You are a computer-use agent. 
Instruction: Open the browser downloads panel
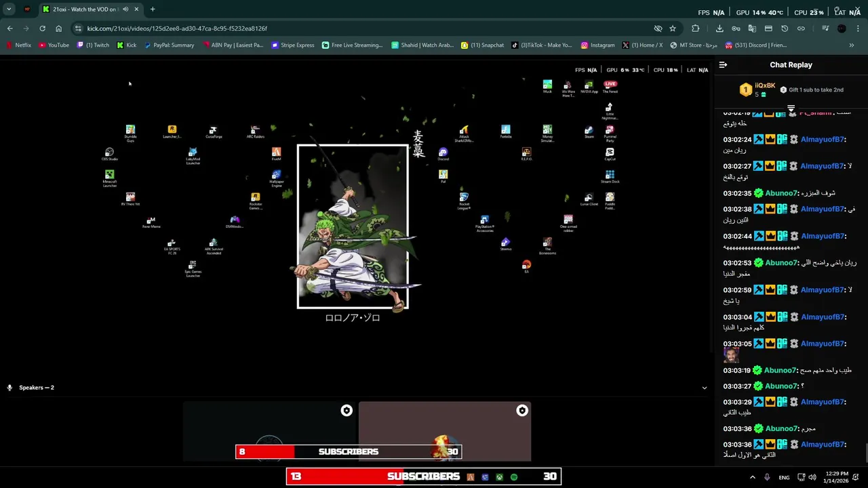coord(719,28)
